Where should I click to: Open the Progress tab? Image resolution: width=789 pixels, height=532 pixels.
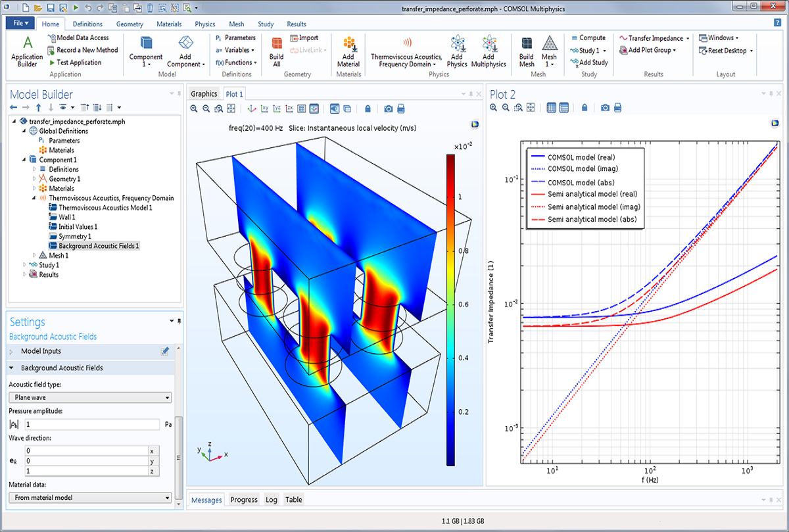point(244,500)
